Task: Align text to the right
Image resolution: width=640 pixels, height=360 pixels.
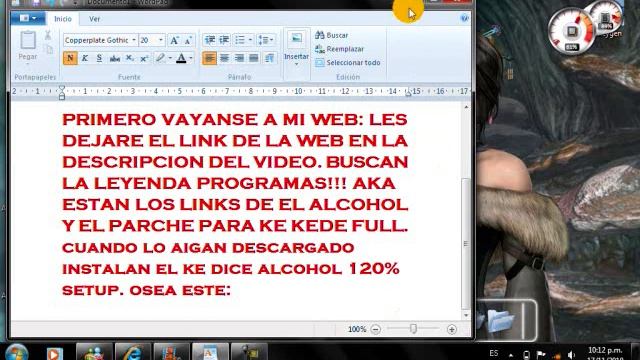Action: click(239, 58)
